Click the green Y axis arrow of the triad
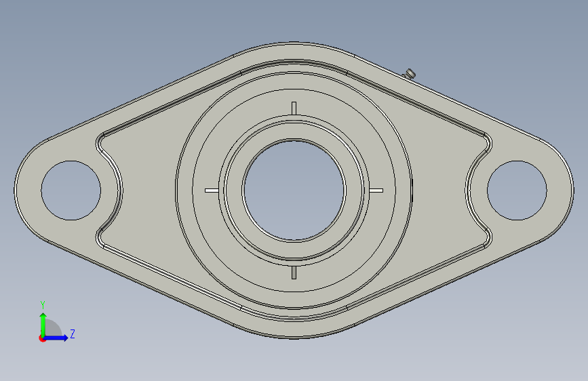Viewport: 588px width, 381px height. click(43, 324)
